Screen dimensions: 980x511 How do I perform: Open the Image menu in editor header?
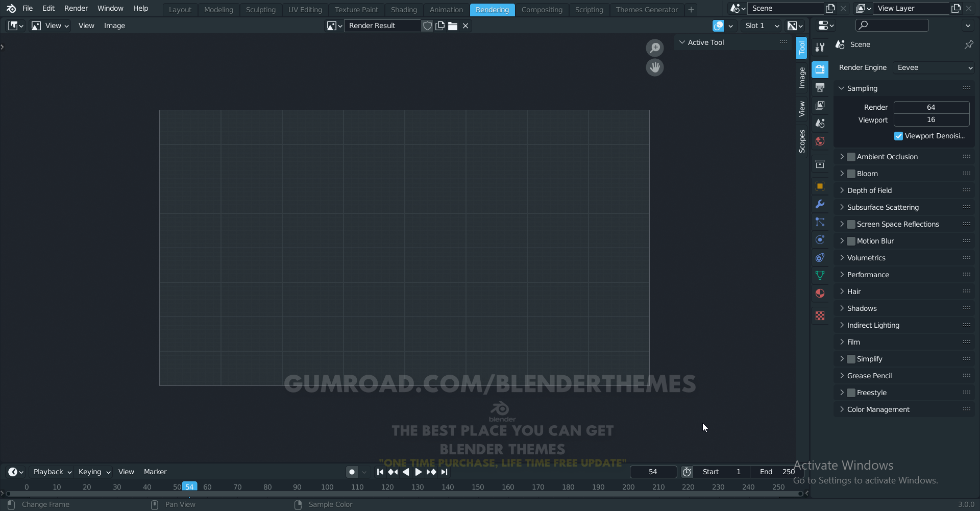(x=114, y=26)
